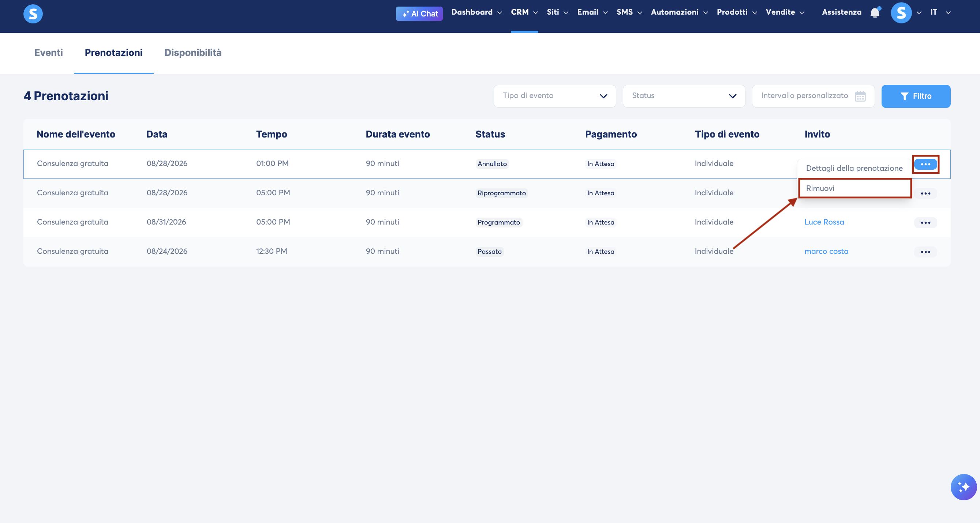Switch to the Disponibilità tab
Screen dimensions: 980x523
(193, 53)
